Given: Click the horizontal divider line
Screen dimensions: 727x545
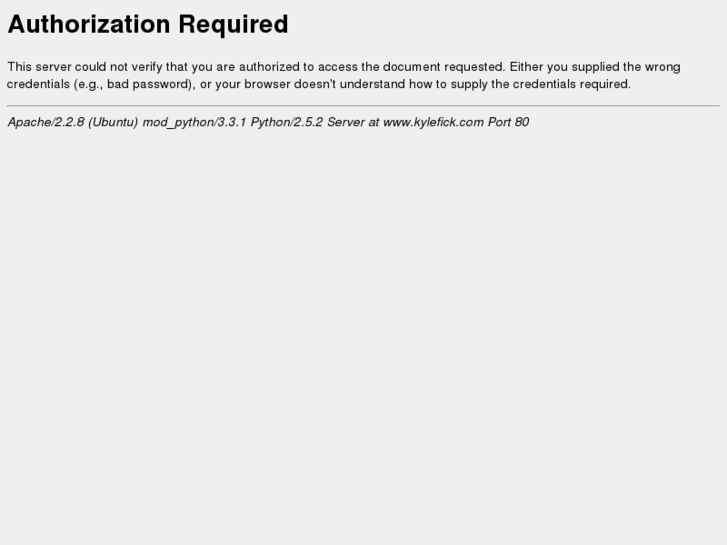Looking at the screenshot, I should [x=364, y=106].
